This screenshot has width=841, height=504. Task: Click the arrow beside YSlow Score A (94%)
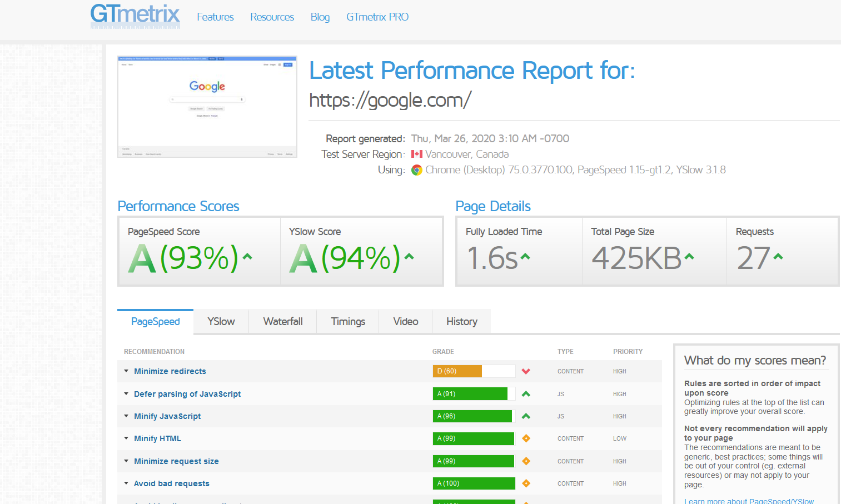point(409,256)
